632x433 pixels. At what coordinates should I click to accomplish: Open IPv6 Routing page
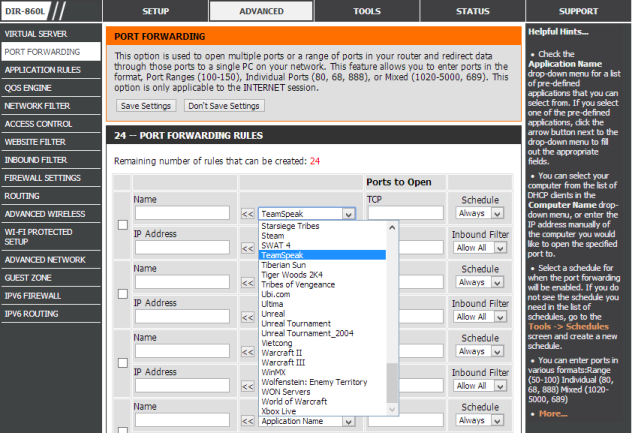pos(50,314)
